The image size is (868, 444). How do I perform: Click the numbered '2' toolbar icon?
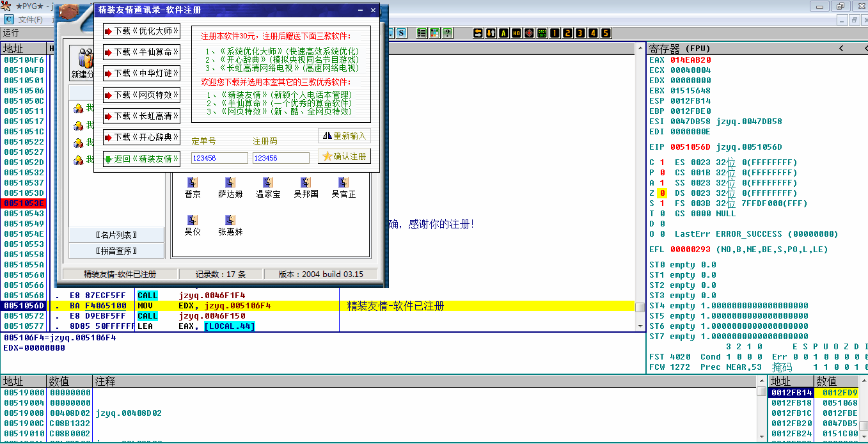coord(567,33)
